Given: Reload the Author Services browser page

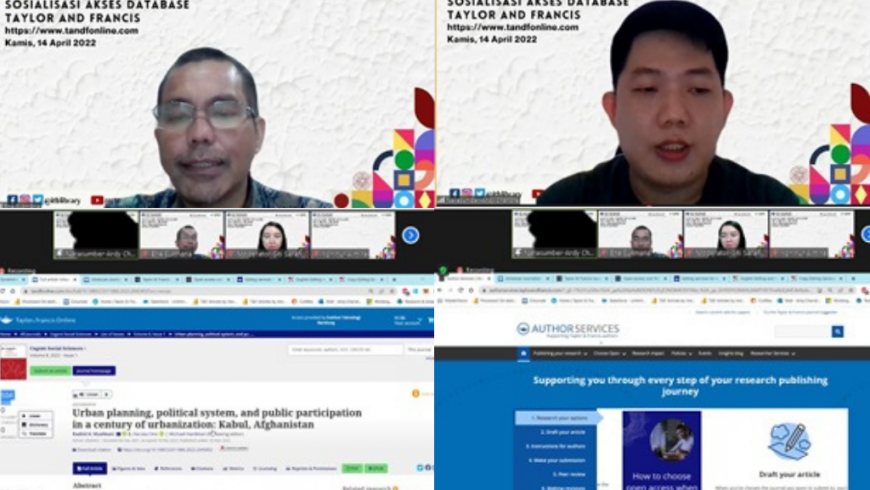Looking at the screenshot, I should (x=461, y=290).
